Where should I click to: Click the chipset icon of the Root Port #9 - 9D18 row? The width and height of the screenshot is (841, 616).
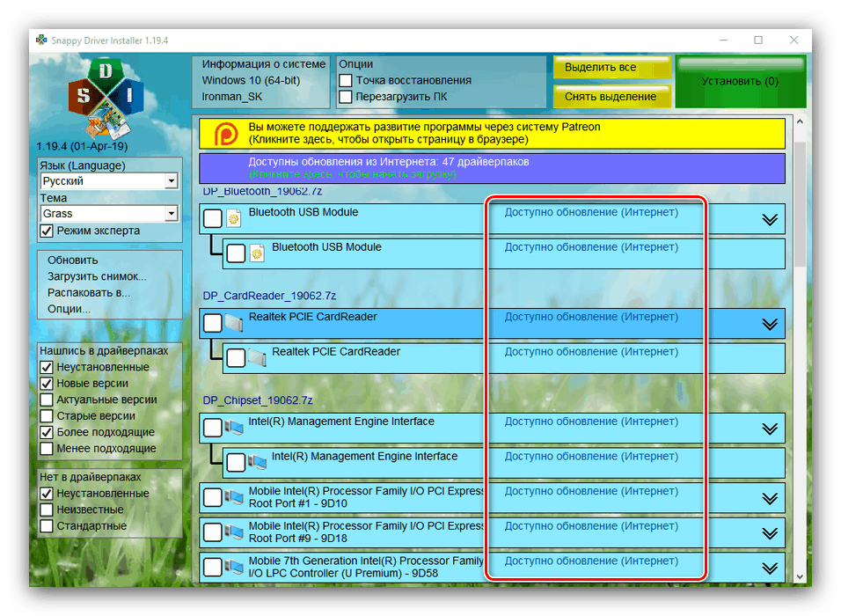pos(234,532)
